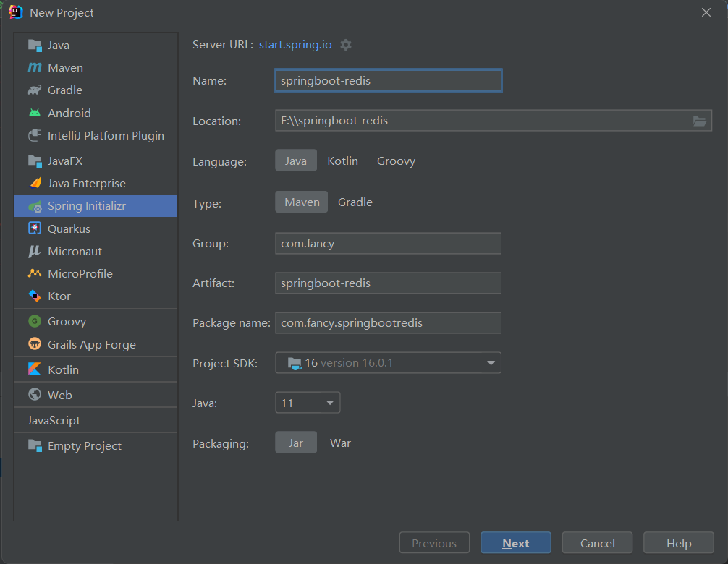Open server URL settings gear

click(x=346, y=45)
